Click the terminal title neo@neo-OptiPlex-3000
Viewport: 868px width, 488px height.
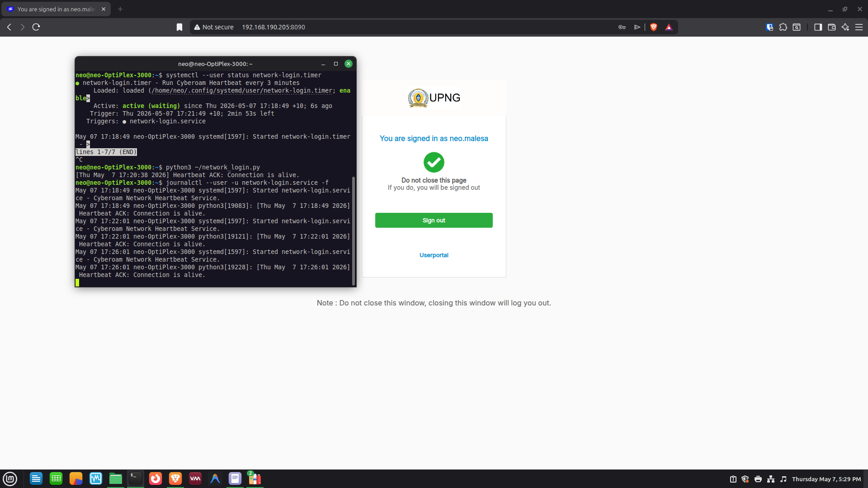[215, 64]
